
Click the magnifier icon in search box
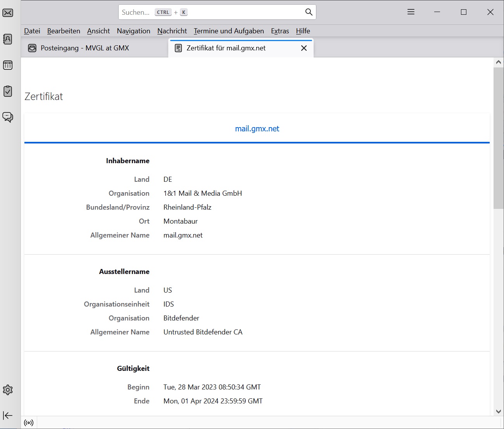pyautogui.click(x=309, y=12)
